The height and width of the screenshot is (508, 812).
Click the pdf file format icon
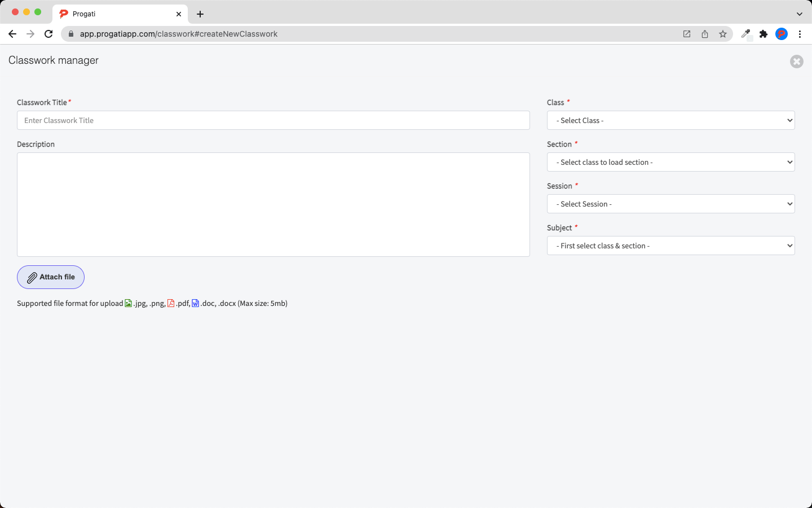pos(171,303)
